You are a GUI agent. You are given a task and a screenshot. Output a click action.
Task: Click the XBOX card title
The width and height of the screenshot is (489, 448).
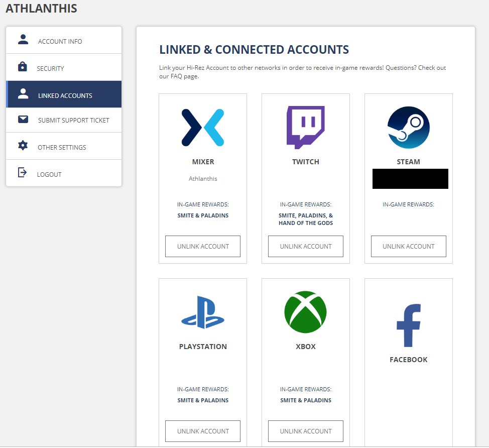(x=306, y=346)
